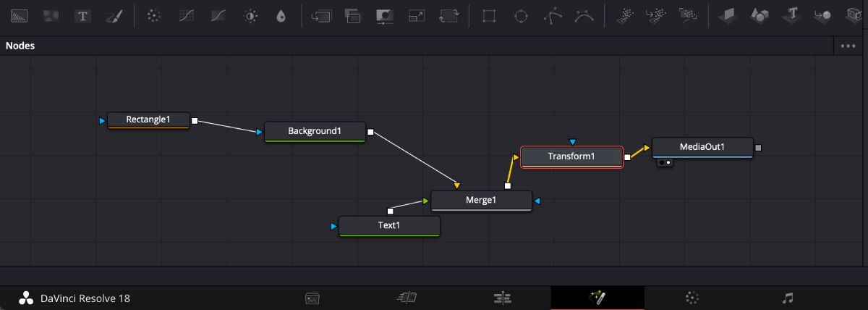Add a Background node from the toolbar
The image size is (868, 310).
point(20,15)
